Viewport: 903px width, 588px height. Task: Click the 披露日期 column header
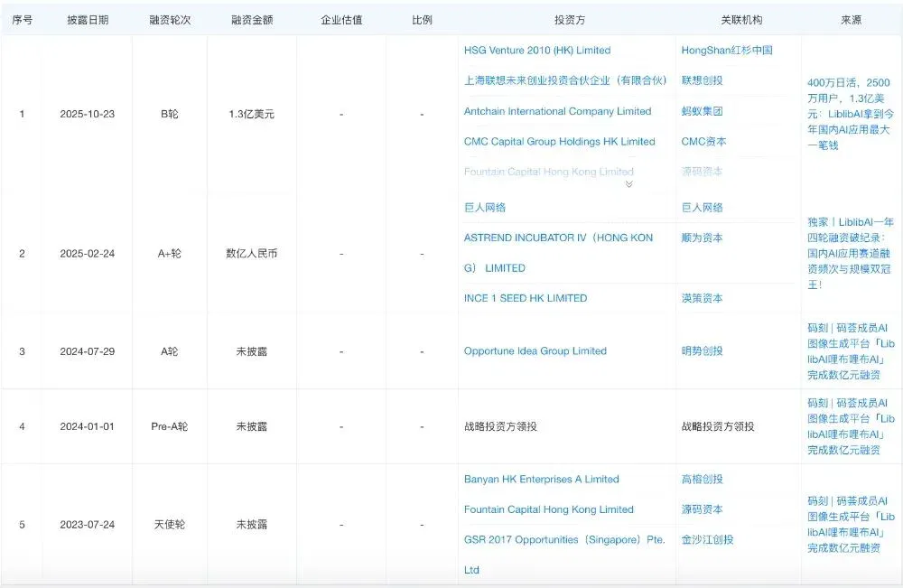coord(88,20)
